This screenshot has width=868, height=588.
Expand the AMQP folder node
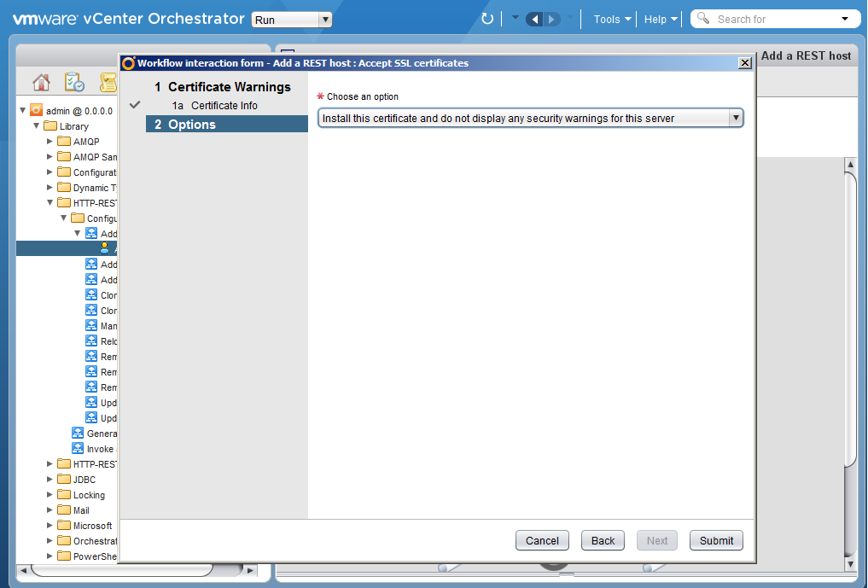point(50,141)
